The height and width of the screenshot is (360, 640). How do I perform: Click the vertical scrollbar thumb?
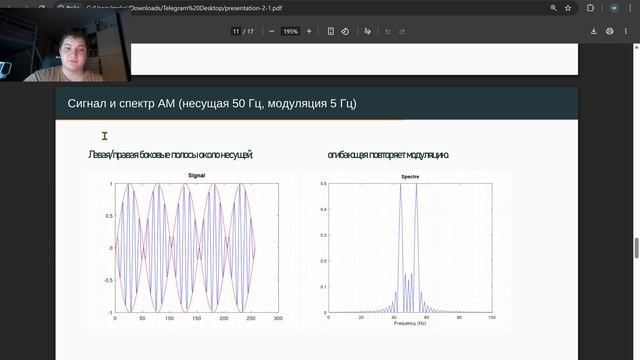[636, 248]
